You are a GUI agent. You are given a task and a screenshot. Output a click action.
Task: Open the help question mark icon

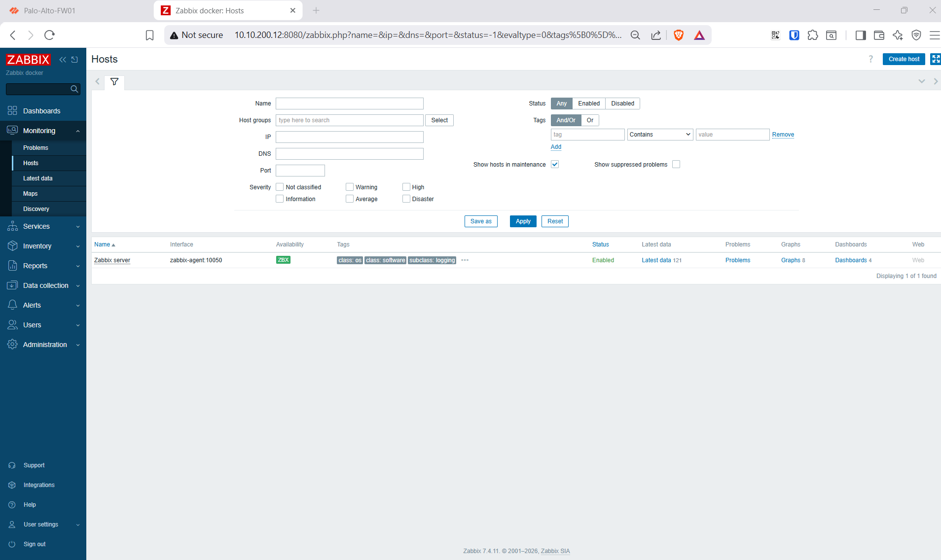(871, 59)
